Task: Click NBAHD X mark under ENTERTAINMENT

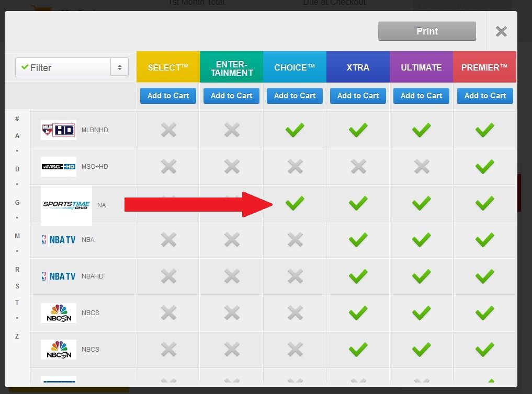Action: (232, 276)
